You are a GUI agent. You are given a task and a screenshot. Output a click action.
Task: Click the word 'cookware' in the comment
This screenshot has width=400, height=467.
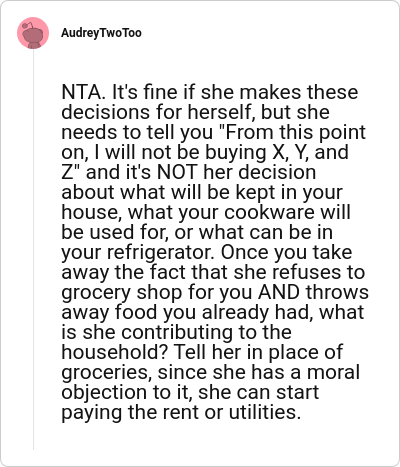pyautogui.click(x=269, y=212)
